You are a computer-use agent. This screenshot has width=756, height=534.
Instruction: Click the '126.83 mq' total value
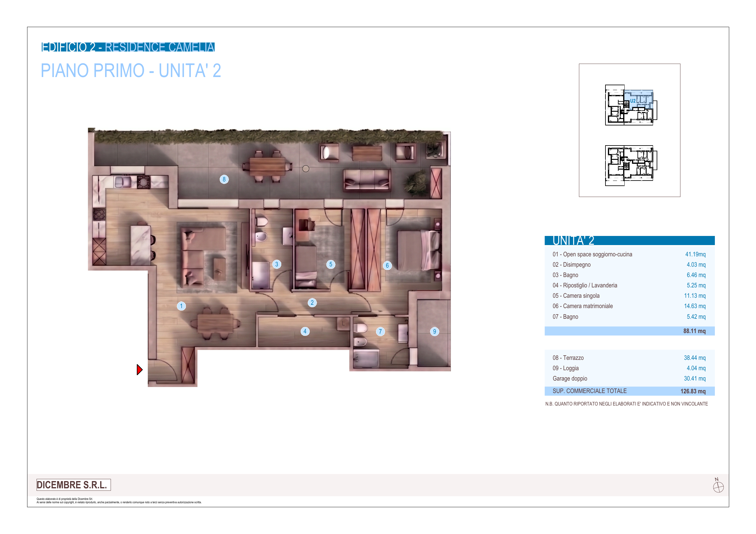[693, 392]
